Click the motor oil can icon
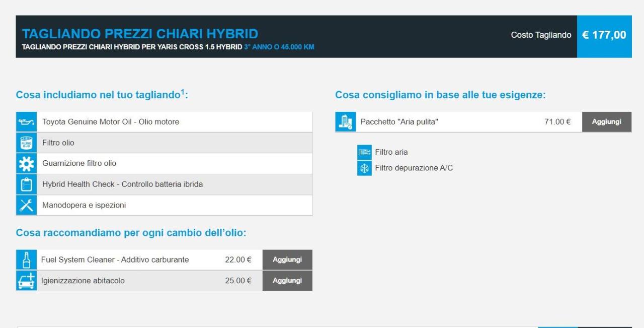 point(26,122)
